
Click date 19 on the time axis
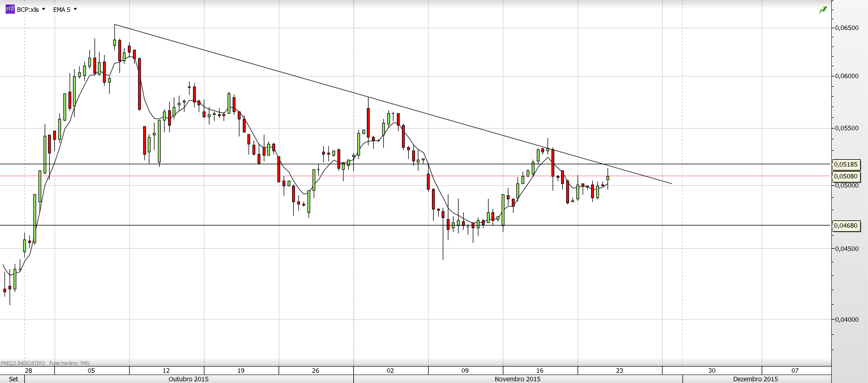tap(241, 371)
